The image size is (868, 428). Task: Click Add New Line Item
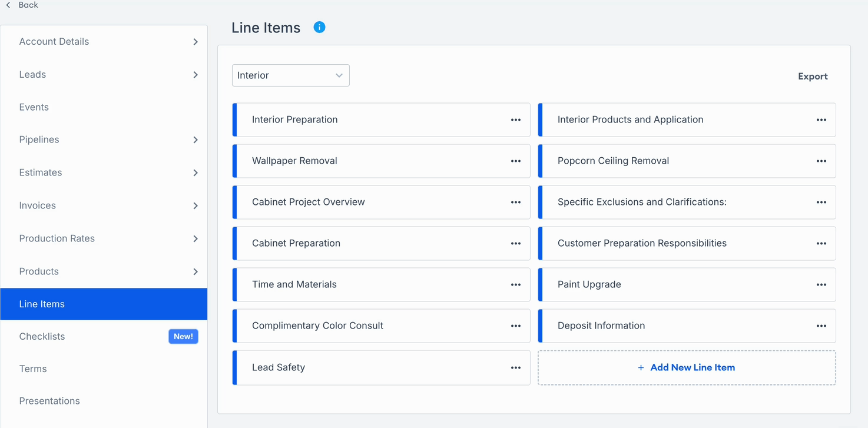pyautogui.click(x=687, y=367)
